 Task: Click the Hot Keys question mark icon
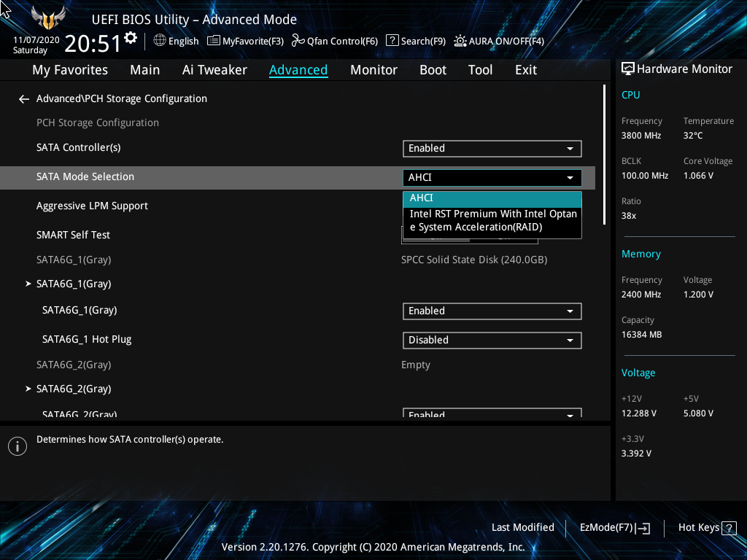point(729,528)
